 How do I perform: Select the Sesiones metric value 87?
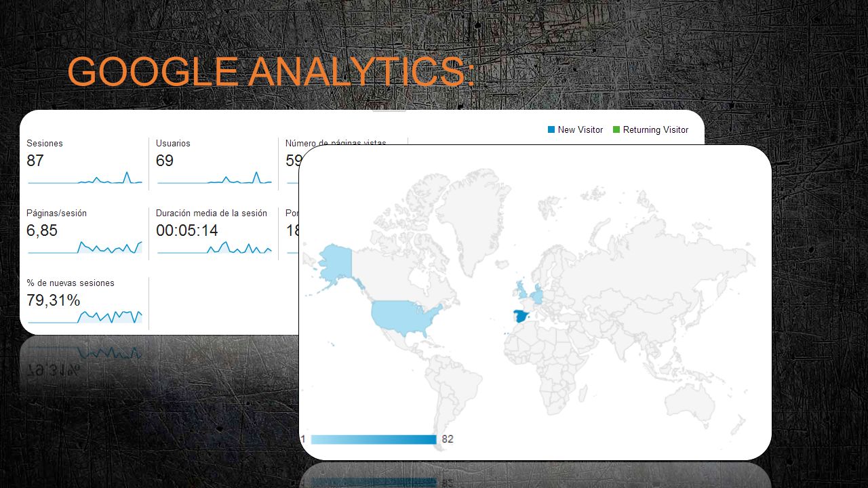click(x=35, y=161)
